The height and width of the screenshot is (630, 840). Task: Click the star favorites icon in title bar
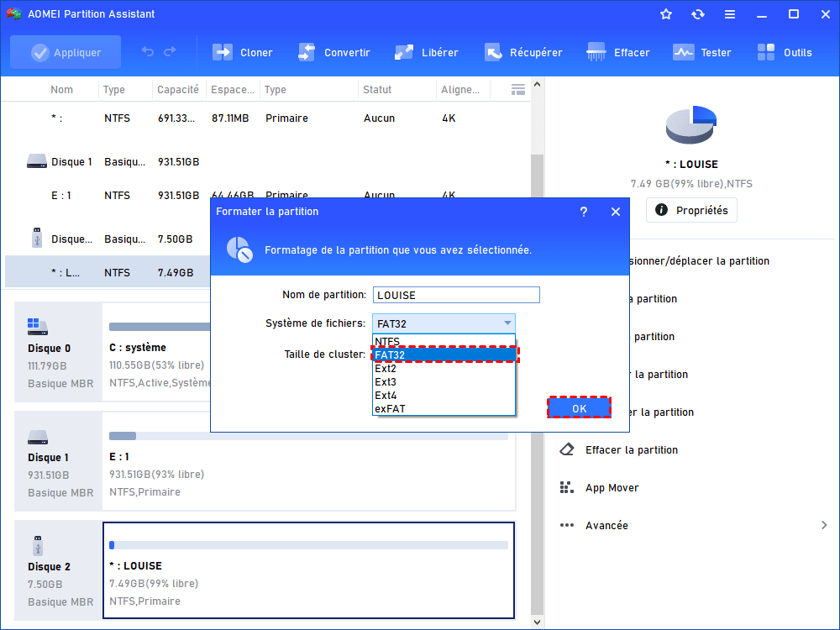[666, 14]
